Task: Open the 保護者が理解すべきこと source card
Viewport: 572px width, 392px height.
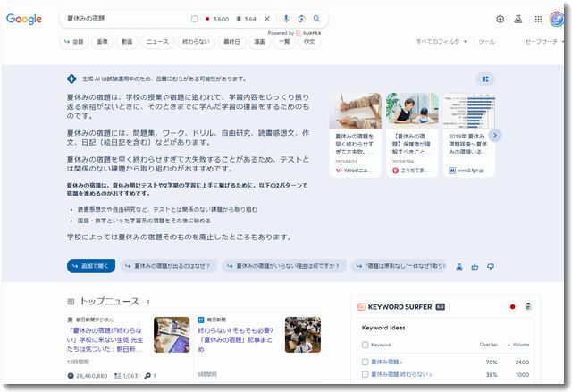Action: point(412,135)
